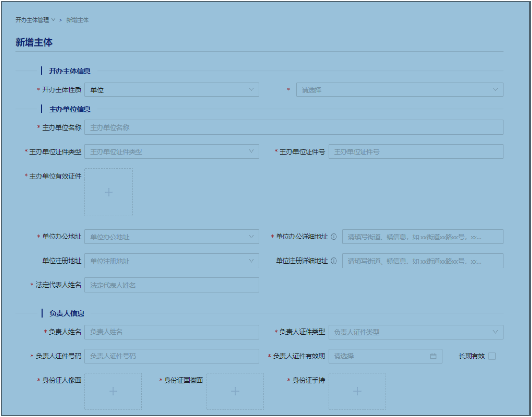Click info icon beside 单位注册详细地址
532x417 pixels.
click(334, 261)
